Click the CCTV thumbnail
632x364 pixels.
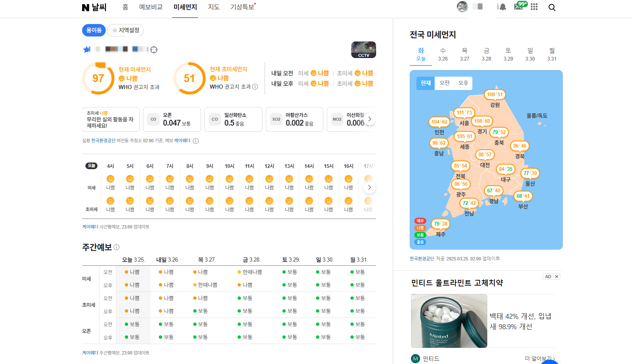pos(363,49)
